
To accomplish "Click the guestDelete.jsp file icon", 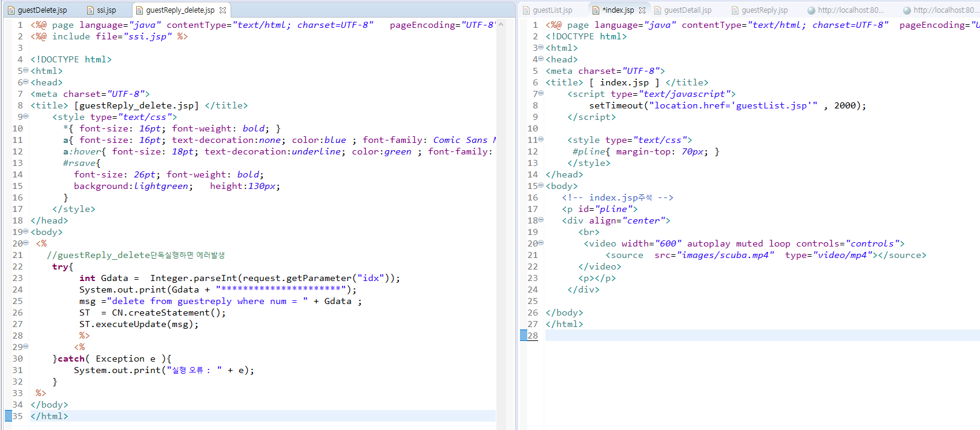I will pyautogui.click(x=11, y=10).
